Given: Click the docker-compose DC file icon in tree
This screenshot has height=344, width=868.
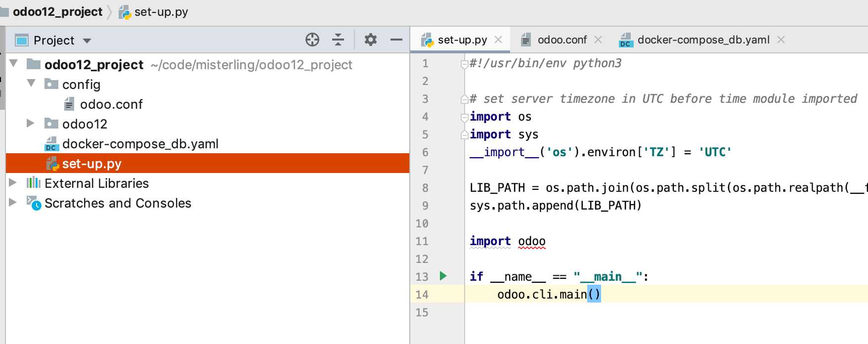Looking at the screenshot, I should pyautogui.click(x=51, y=144).
